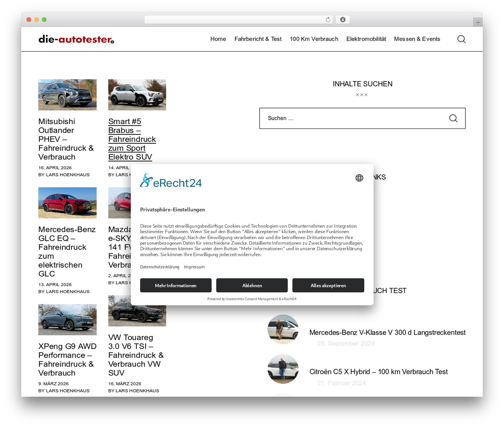Click the browser address bar
The width and height of the screenshot is (504, 427).
[x=238, y=20]
